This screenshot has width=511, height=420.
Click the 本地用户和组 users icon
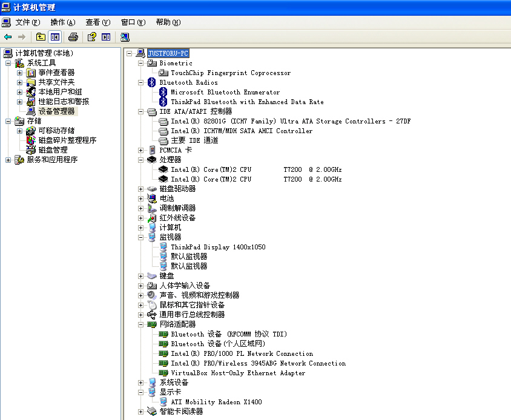(31, 92)
